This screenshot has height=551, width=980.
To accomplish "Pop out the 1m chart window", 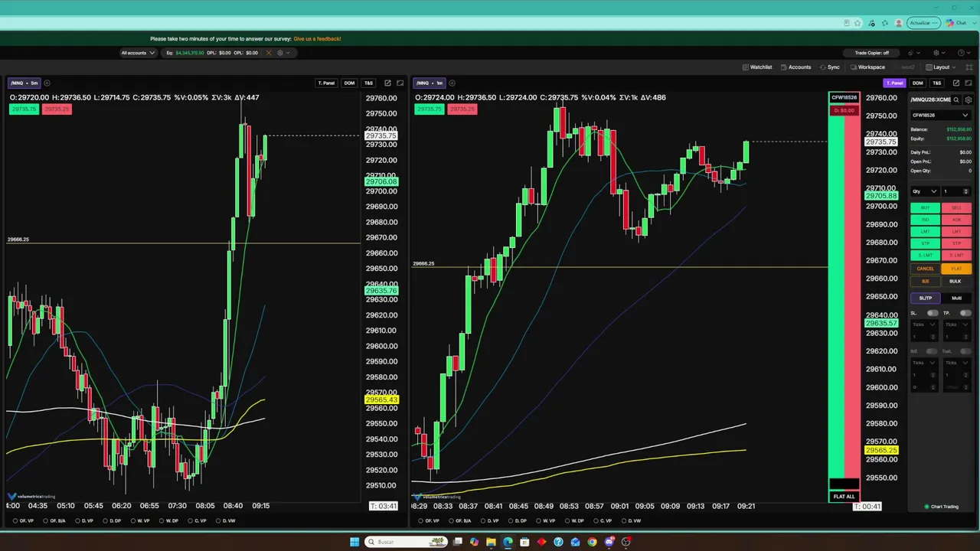I will (956, 83).
